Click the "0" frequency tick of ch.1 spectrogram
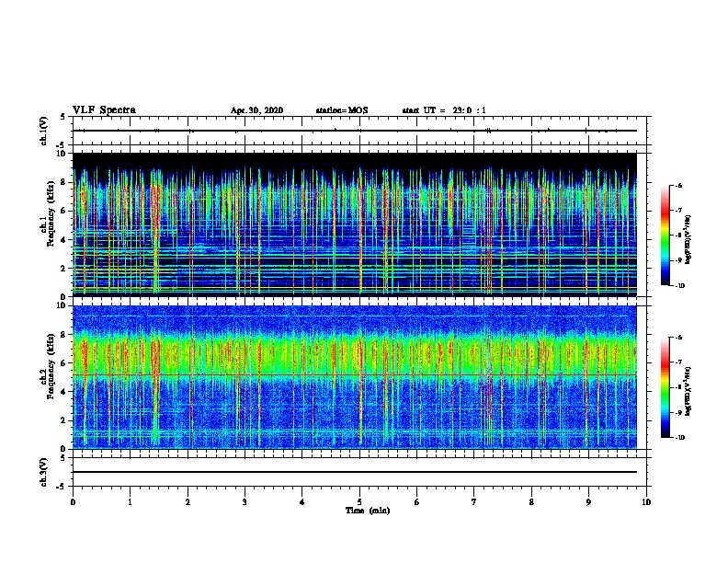The height and width of the screenshot is (563, 728). (63, 297)
